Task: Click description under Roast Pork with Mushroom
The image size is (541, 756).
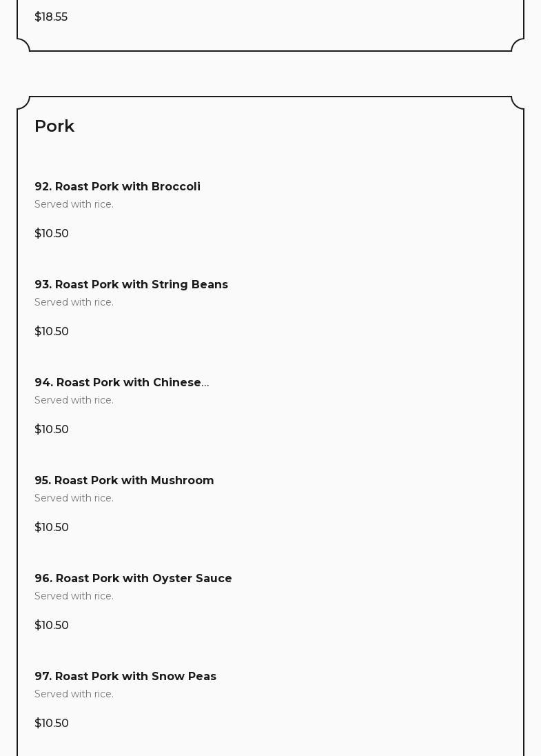Action: (x=74, y=498)
